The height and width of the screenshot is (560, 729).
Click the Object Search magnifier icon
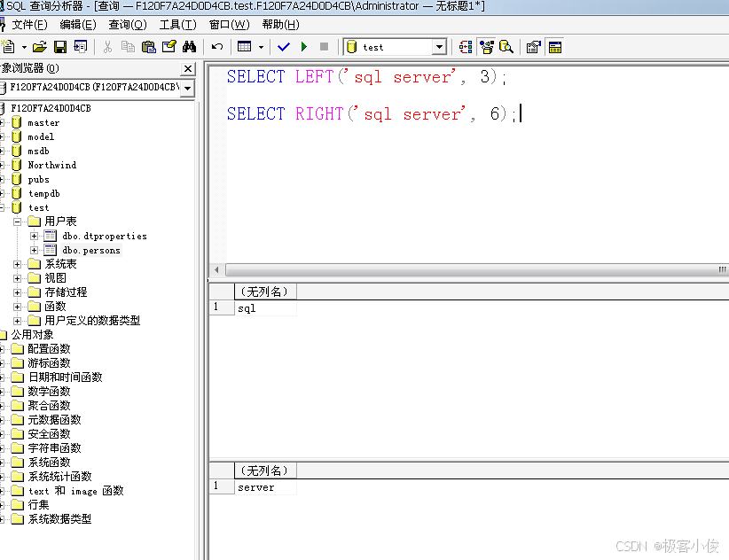point(506,47)
